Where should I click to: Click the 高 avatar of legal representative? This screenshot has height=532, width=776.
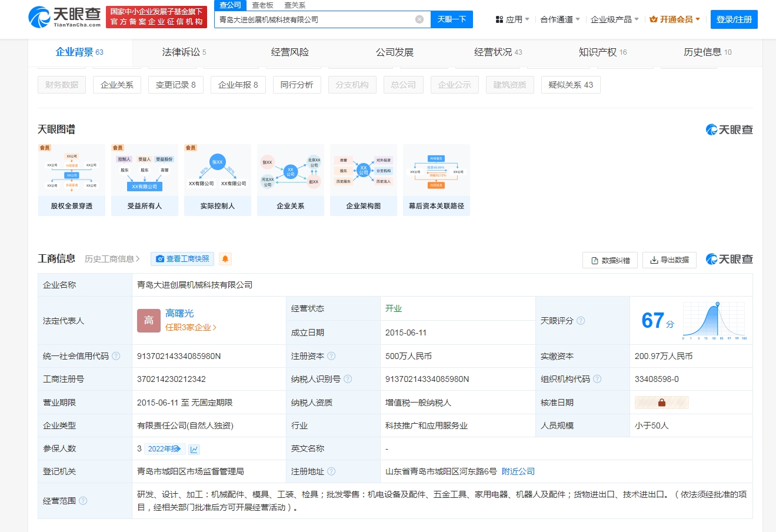149,321
